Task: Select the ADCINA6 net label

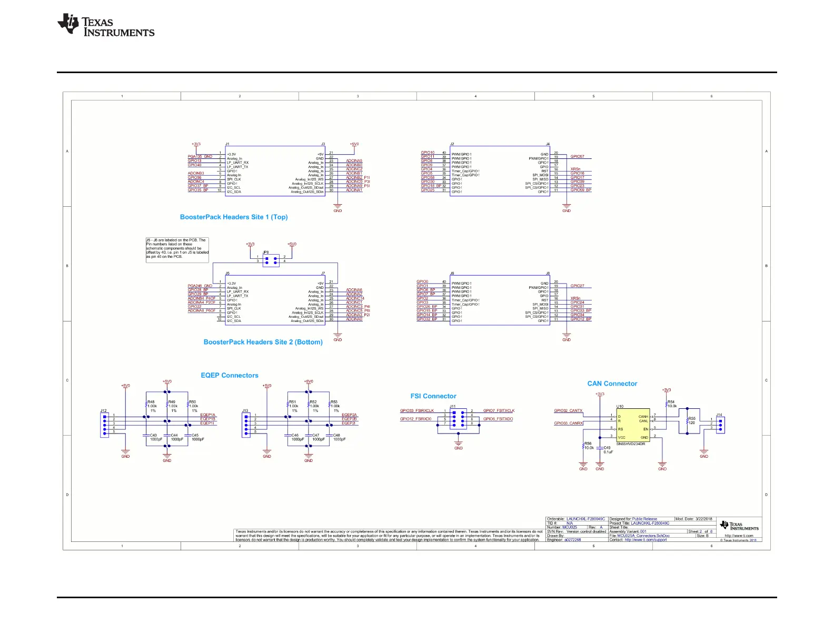Action: pos(354,290)
